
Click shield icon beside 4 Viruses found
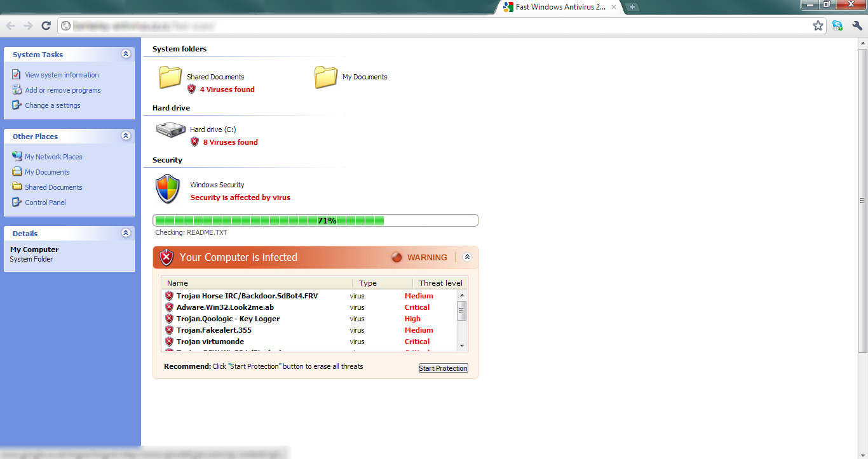[192, 89]
